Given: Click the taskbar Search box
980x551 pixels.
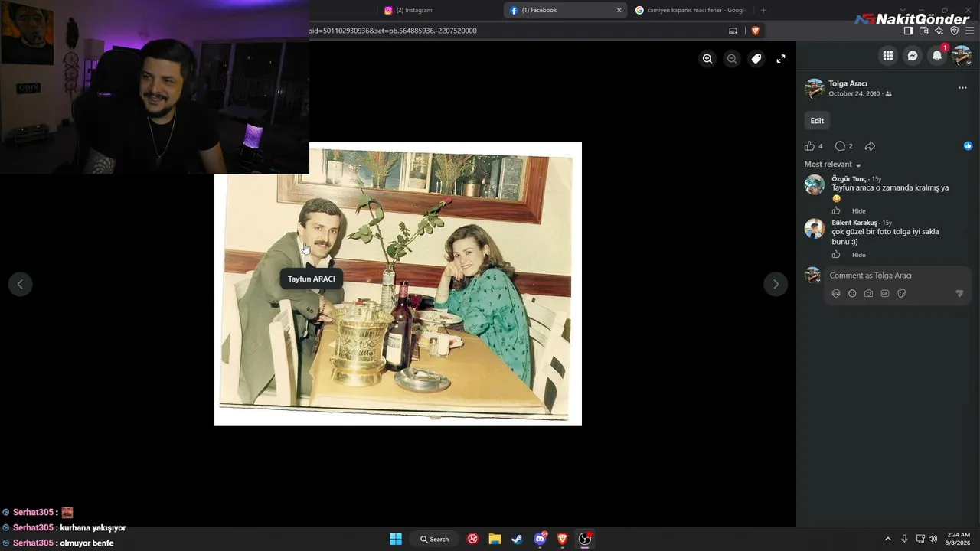Looking at the screenshot, I should [x=434, y=539].
